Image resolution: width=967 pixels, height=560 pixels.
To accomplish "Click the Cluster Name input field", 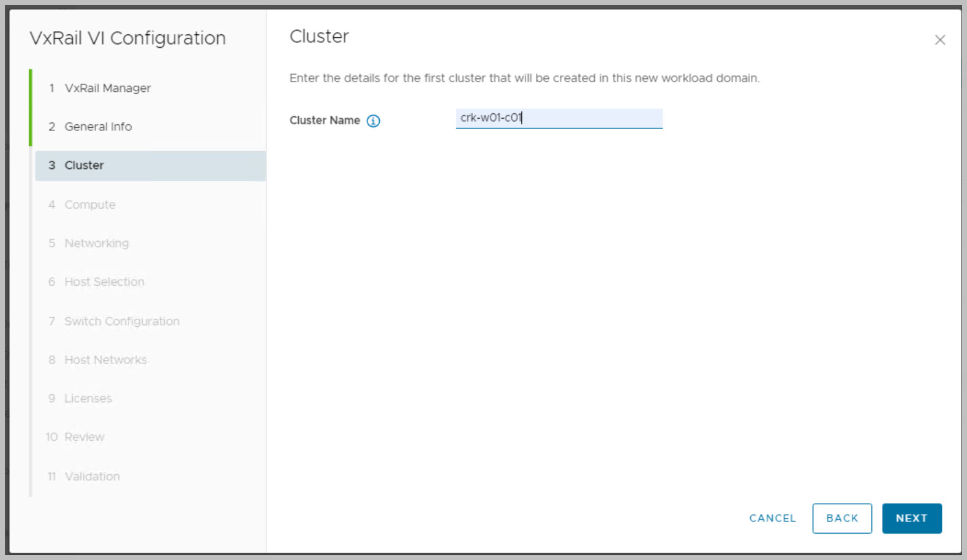I will point(559,118).
